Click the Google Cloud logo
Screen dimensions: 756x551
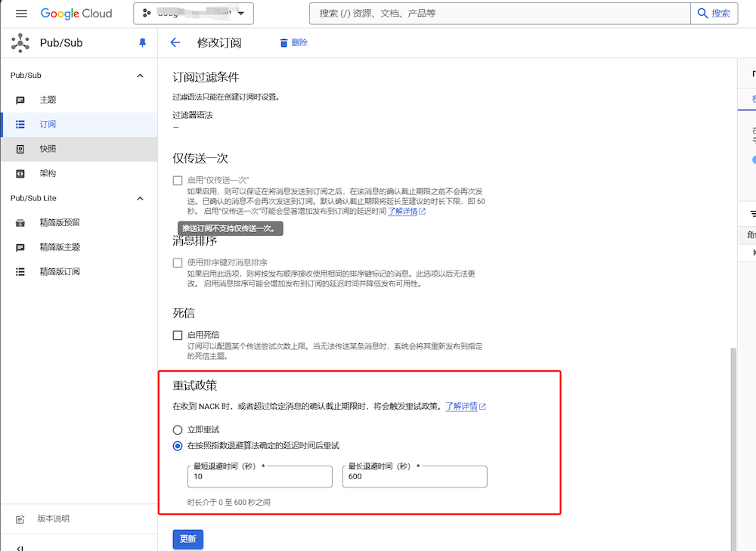[76, 14]
